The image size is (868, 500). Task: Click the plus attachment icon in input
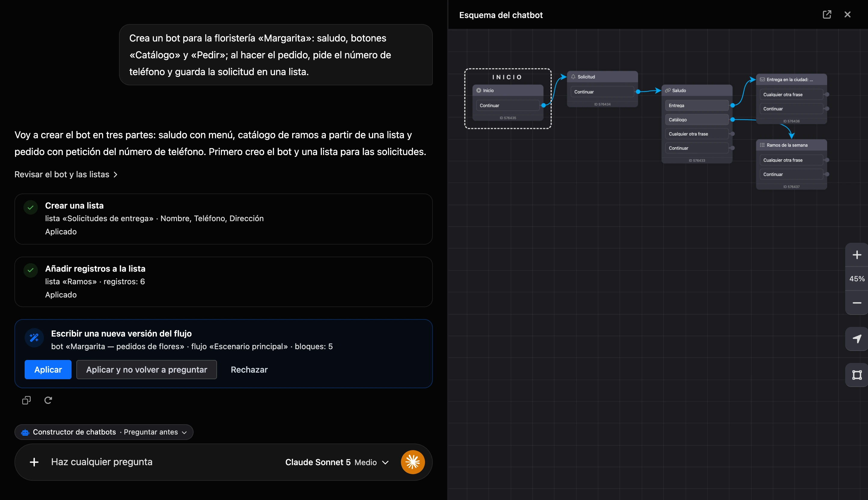(34, 462)
